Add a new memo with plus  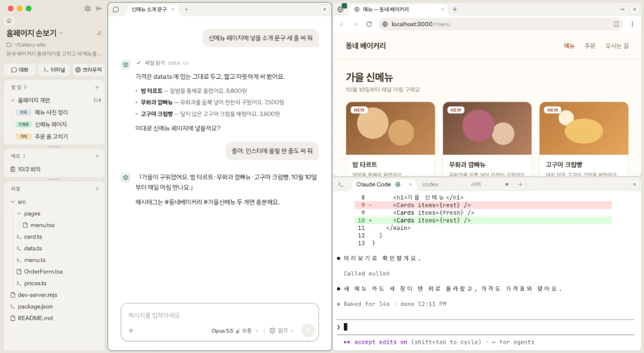[x=97, y=156]
